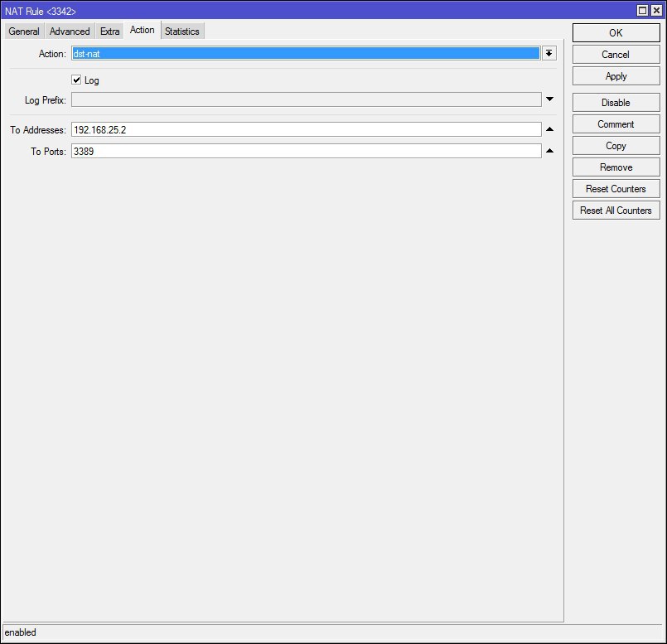Select the Extra tab

tap(109, 31)
